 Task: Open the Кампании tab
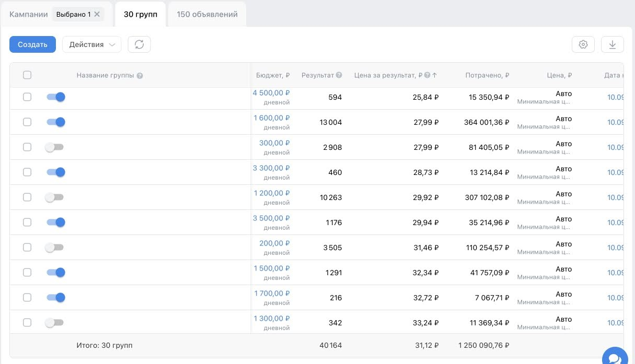(x=28, y=14)
